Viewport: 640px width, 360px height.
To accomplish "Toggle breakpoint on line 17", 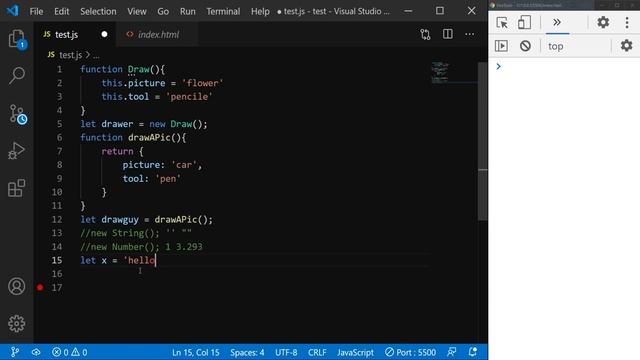I will pos(40,287).
